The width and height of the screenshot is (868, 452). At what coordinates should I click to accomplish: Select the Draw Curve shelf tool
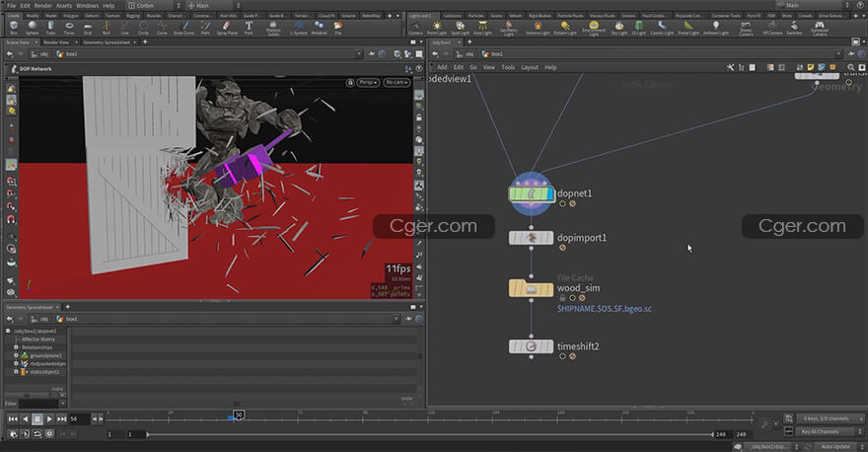(x=183, y=28)
